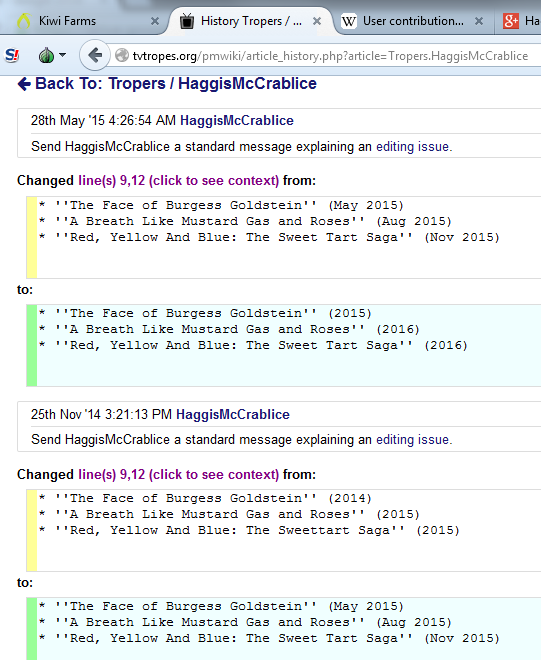The height and width of the screenshot is (660, 541).
Task: Click old line 'Sweet Tart Saga (Nov 2015)' in first yellow block
Action: pyautogui.click(x=269, y=237)
